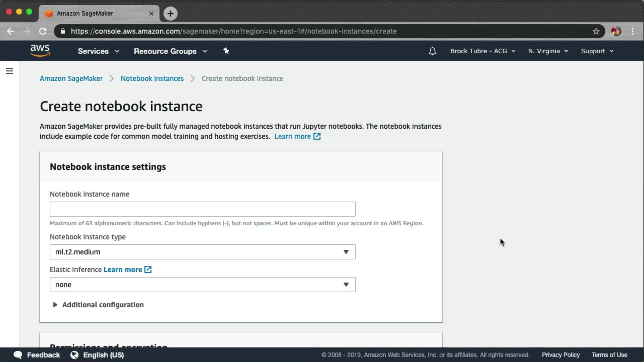The image size is (644, 362).
Task: Open the Notebook instance type dropdown
Action: pos(202,252)
